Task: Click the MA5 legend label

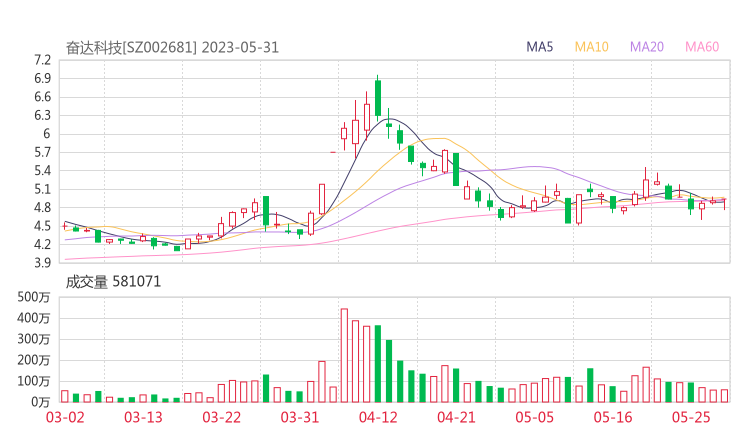Action: point(539,47)
